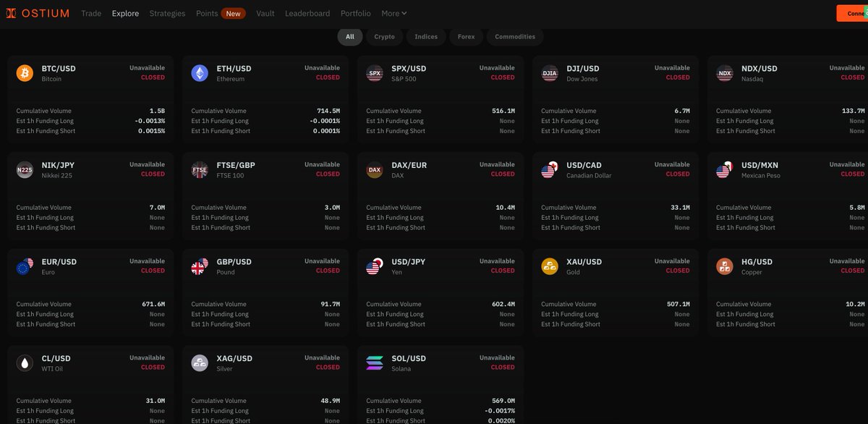Filter markets by Forex
The width and height of the screenshot is (868, 424).
[467, 36]
